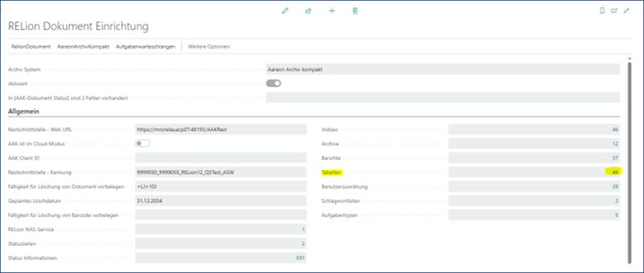Toggle AAK ist im Cloud Modus switch

click(x=143, y=143)
